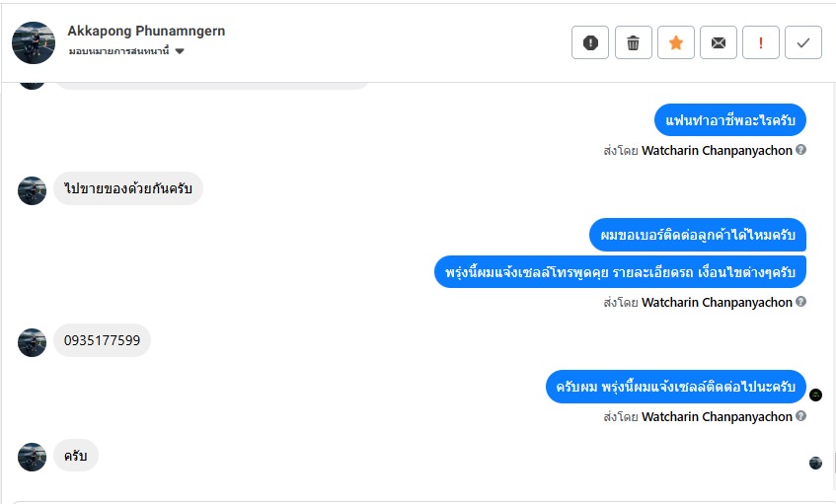
Task: Toggle the orange star follow-up flag
Action: [x=676, y=42]
